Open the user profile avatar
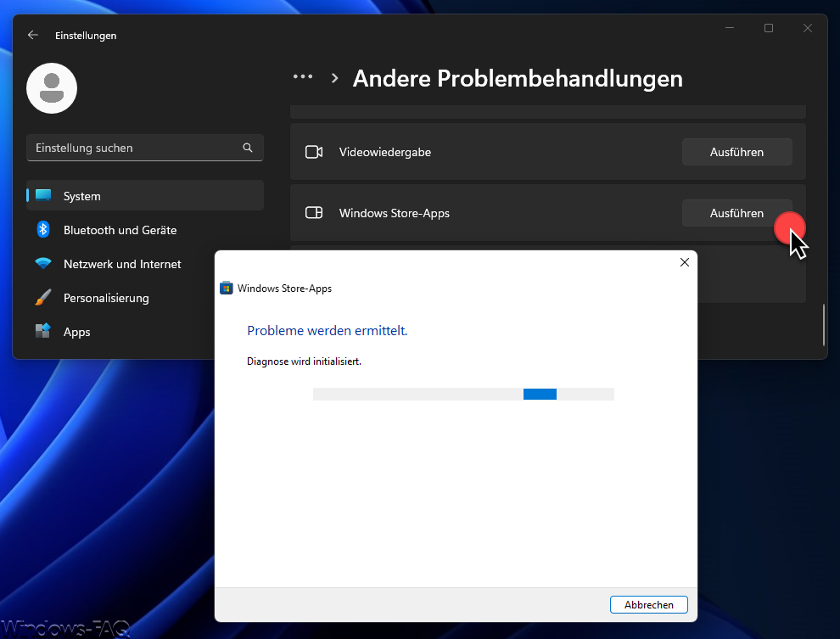The height and width of the screenshot is (639, 840). (x=52, y=88)
